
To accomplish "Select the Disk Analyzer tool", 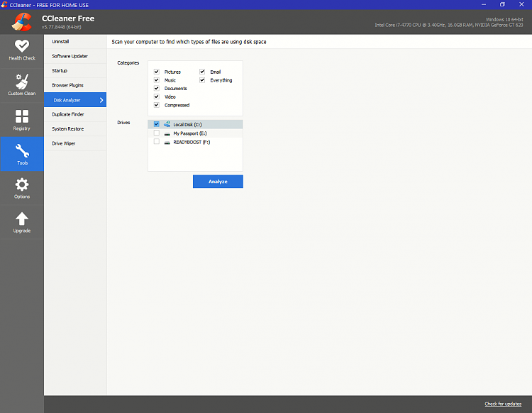I will [x=75, y=100].
